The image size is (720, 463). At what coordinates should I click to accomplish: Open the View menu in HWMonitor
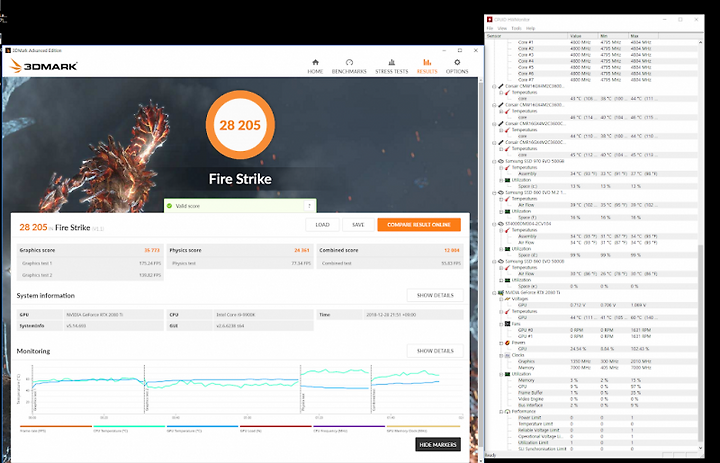502,28
